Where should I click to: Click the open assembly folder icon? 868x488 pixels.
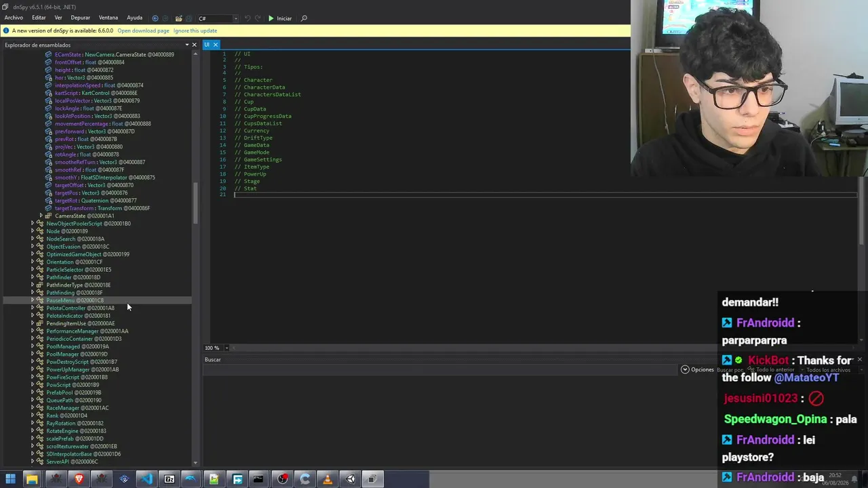[x=178, y=18]
